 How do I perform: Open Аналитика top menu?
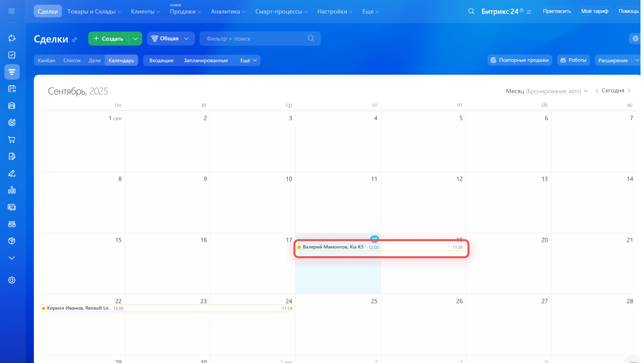[228, 11]
